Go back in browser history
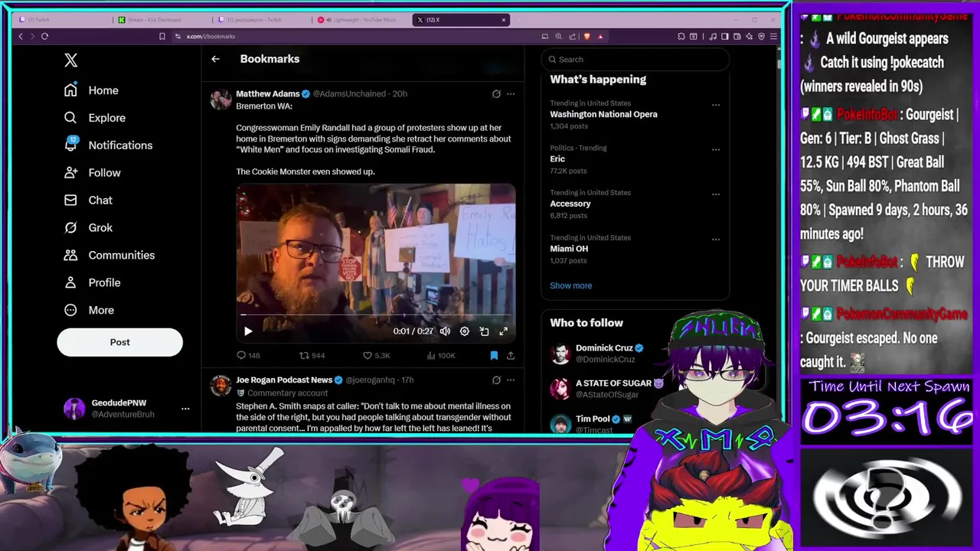Screen dimensions: 980x551 coord(21,36)
